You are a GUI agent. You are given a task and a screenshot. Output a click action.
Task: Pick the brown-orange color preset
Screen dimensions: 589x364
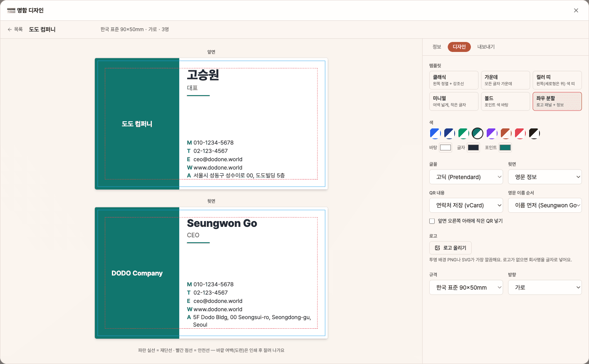tap(506, 133)
